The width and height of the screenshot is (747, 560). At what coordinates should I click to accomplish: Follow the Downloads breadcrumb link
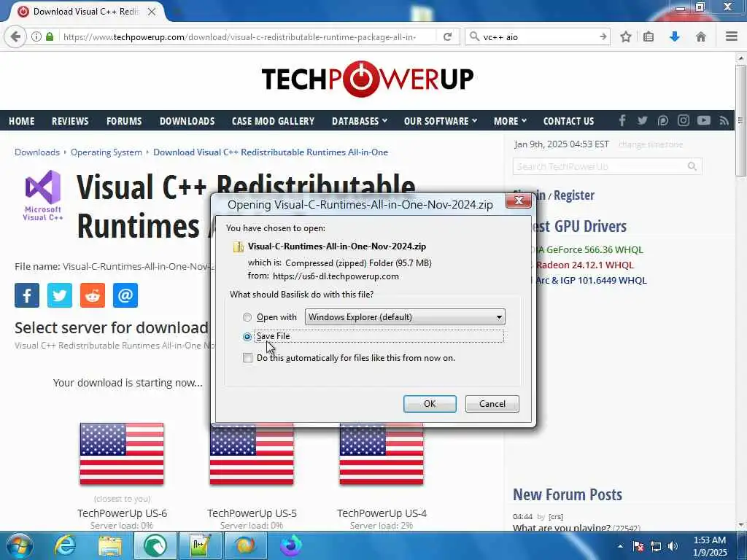click(37, 152)
